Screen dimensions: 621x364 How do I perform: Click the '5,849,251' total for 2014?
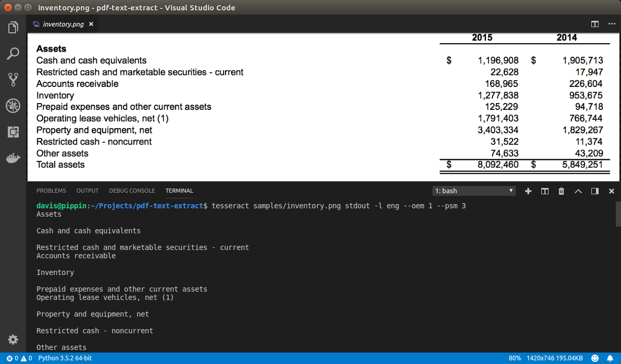click(x=582, y=165)
